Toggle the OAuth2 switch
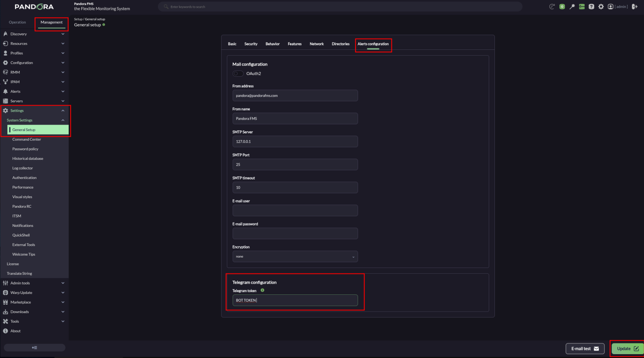The height and width of the screenshot is (358, 644). pyautogui.click(x=238, y=74)
